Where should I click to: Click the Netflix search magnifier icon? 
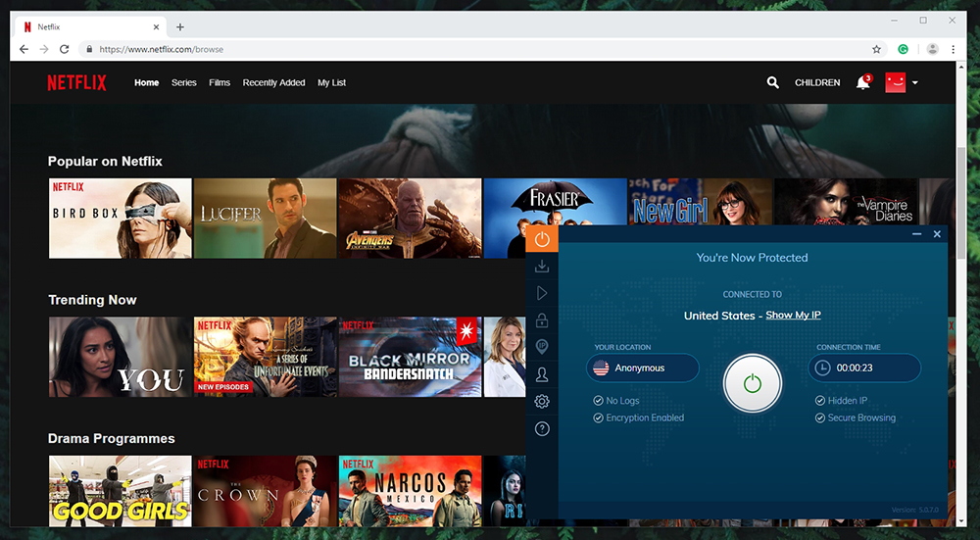point(773,82)
